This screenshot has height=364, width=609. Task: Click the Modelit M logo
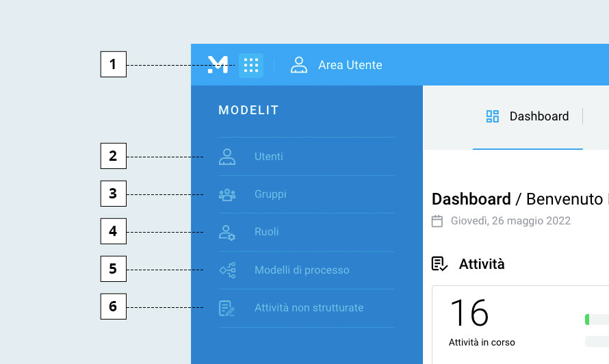[218, 64]
